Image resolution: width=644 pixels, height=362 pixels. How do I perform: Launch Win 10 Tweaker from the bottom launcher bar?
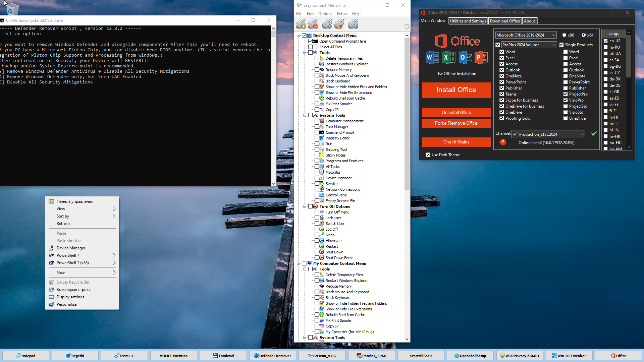point(569,356)
